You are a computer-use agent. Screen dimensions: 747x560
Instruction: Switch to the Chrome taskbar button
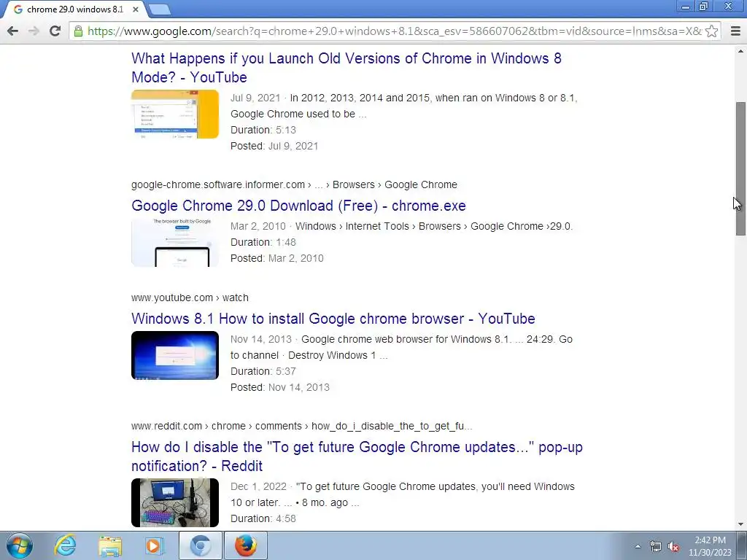(201, 545)
